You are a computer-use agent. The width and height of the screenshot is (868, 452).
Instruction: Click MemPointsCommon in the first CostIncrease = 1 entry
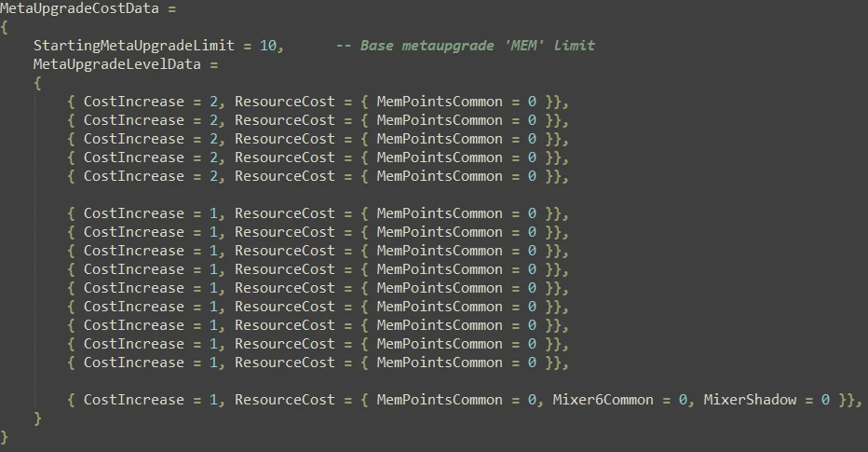[440, 213]
